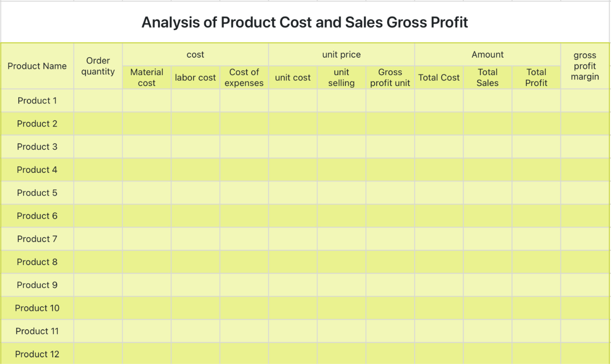Screen dimensions: 611x364
Task: Select the Material cost cell for Product 2
Action: (x=147, y=124)
